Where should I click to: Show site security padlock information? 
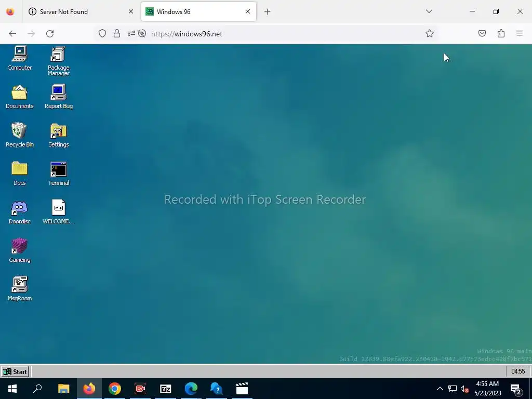[x=117, y=34]
